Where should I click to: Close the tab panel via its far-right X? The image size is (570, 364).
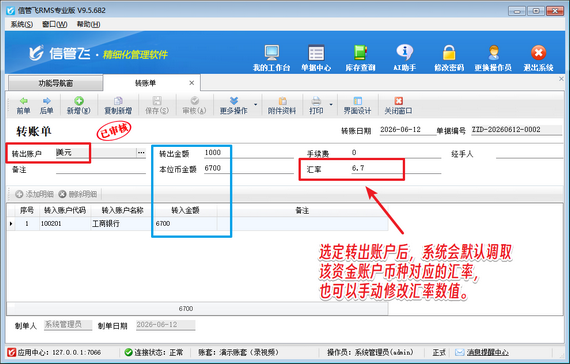point(561,79)
